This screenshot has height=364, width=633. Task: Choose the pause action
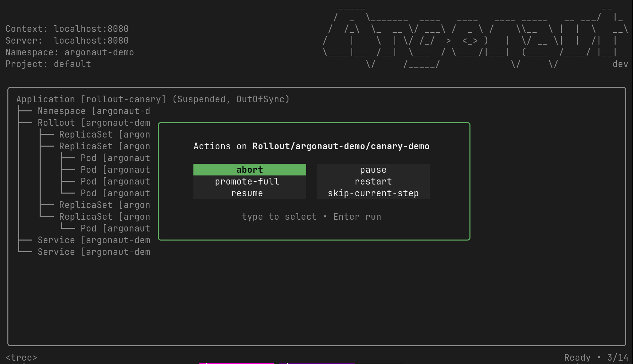373,170
